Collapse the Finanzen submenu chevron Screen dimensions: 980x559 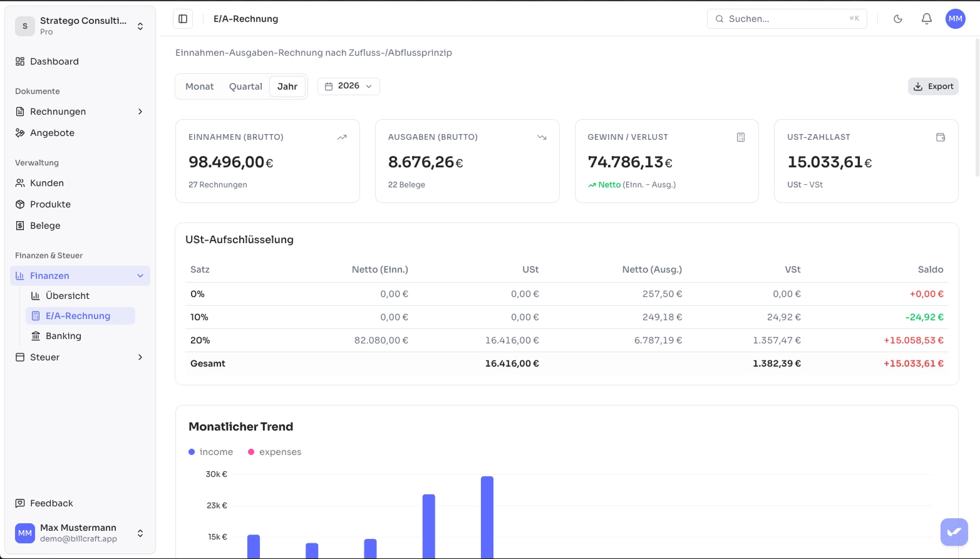pyautogui.click(x=140, y=276)
